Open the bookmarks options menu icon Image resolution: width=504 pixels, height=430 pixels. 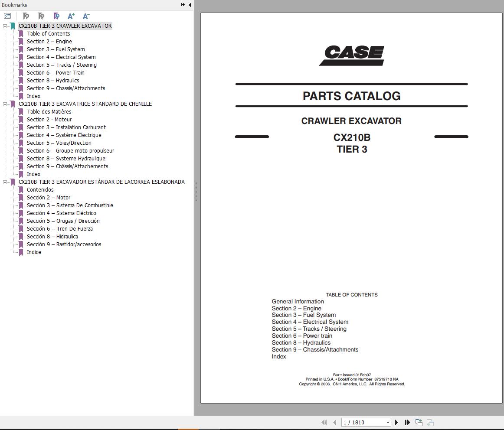click(7, 16)
